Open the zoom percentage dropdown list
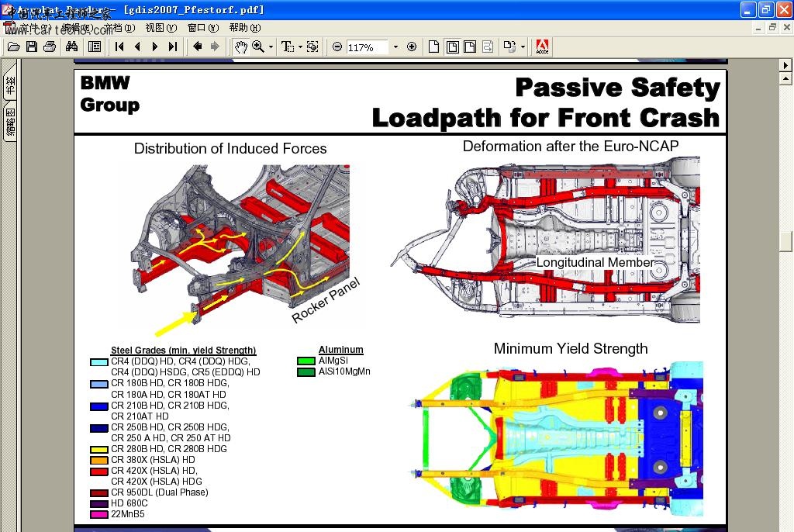The height and width of the screenshot is (532, 794). pos(395,47)
